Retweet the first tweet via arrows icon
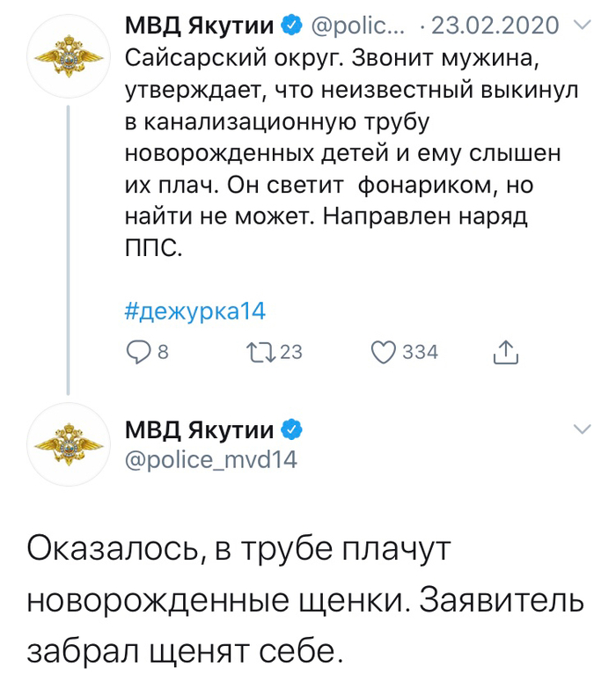 (261, 353)
